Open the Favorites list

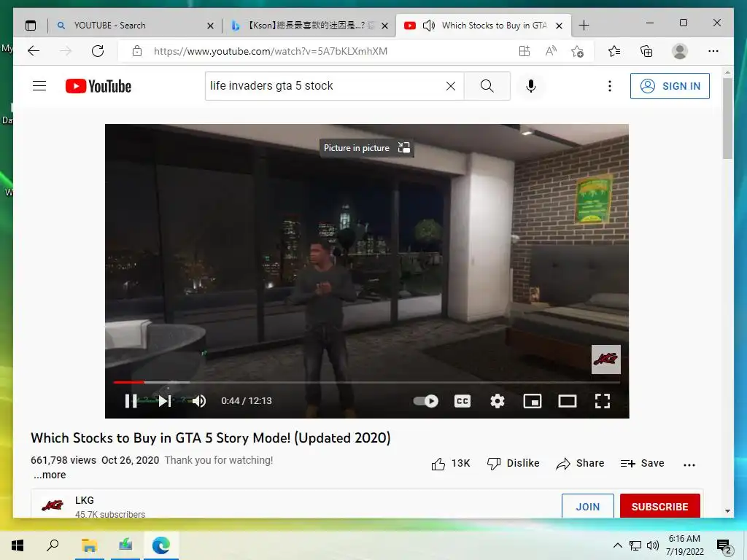point(614,51)
